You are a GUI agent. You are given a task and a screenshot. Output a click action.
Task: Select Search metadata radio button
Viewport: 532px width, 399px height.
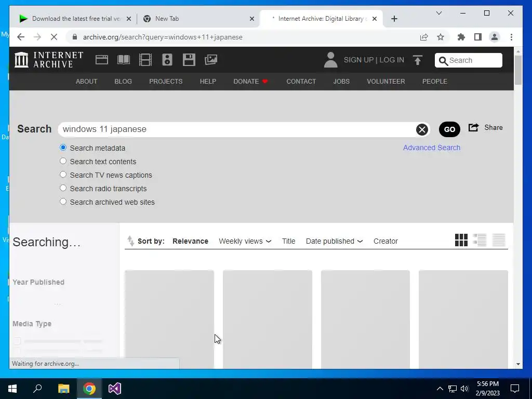click(63, 148)
